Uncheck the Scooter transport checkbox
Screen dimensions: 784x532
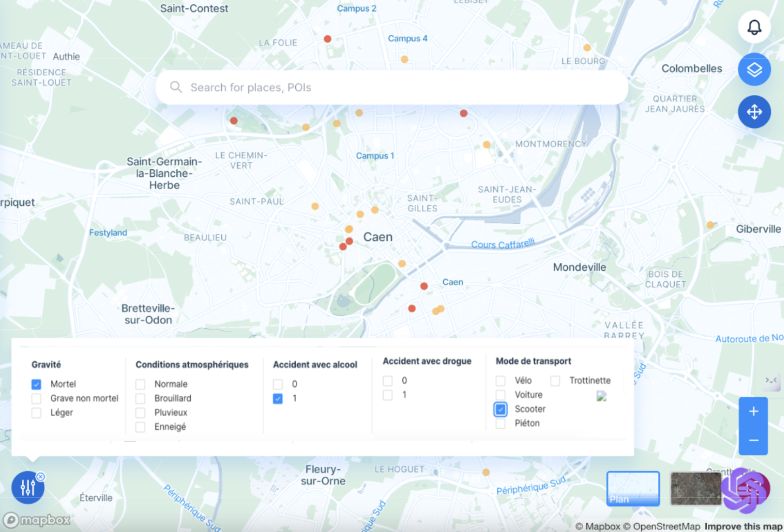(x=500, y=409)
